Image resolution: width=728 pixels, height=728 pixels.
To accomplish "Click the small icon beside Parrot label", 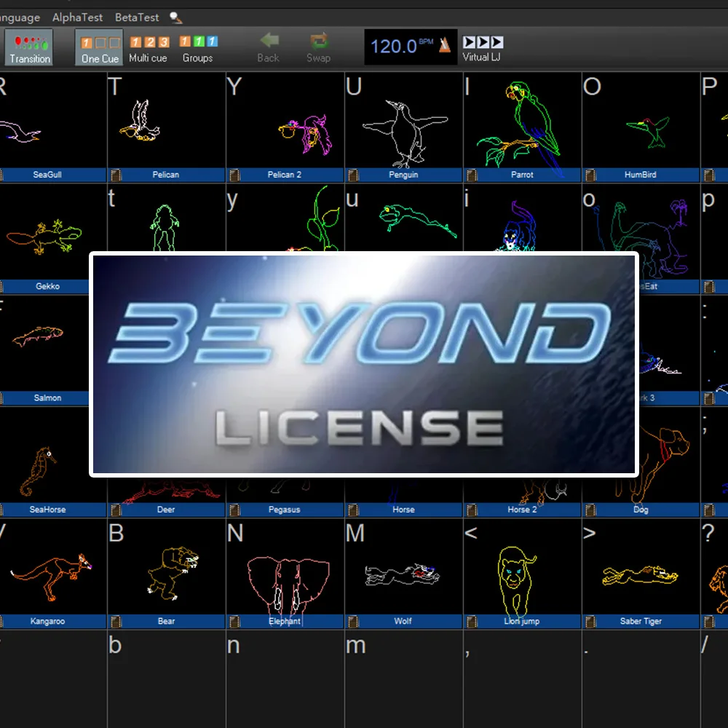I will point(472,175).
